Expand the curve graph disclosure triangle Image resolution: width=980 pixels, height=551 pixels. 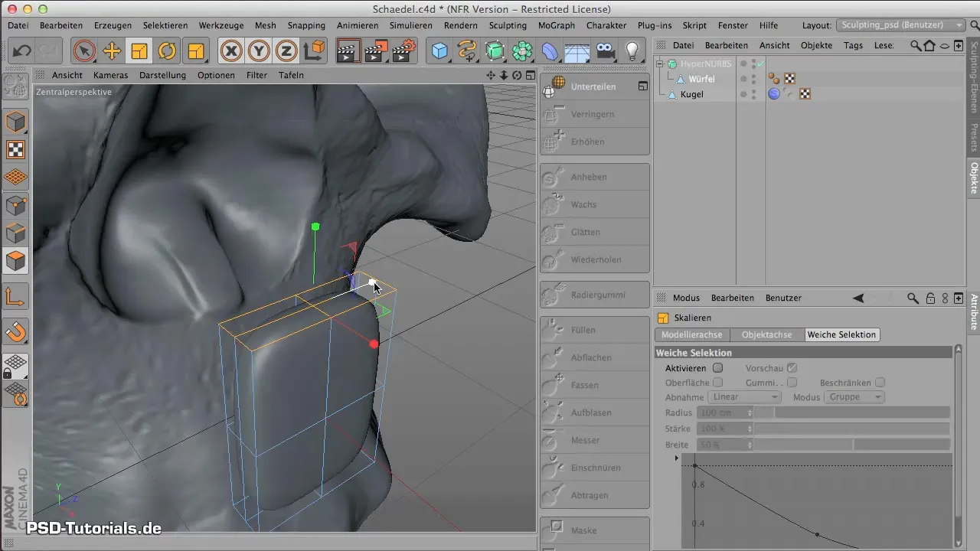tap(676, 458)
